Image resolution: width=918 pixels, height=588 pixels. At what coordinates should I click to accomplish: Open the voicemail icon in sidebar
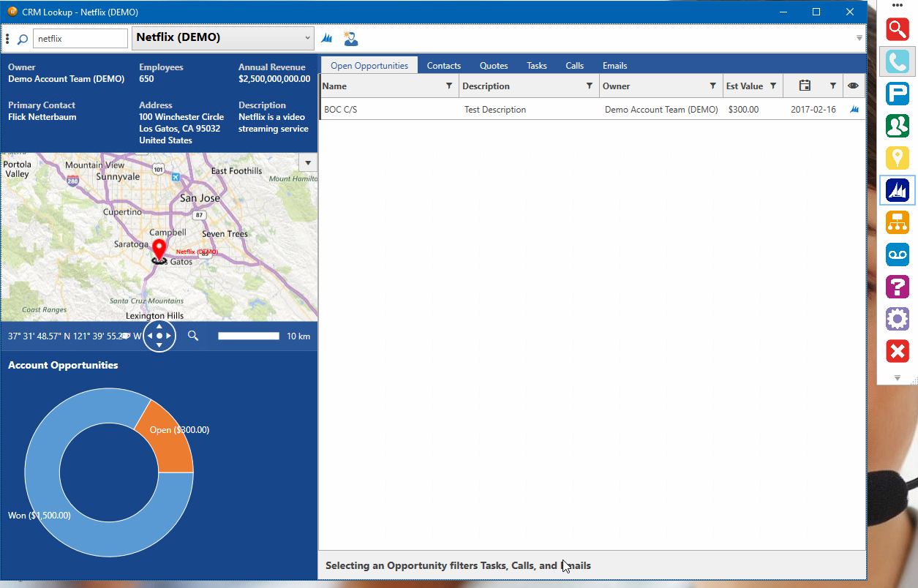point(897,255)
